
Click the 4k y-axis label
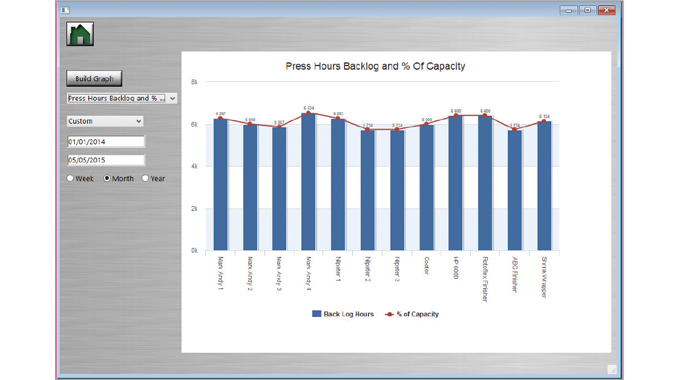tap(194, 166)
